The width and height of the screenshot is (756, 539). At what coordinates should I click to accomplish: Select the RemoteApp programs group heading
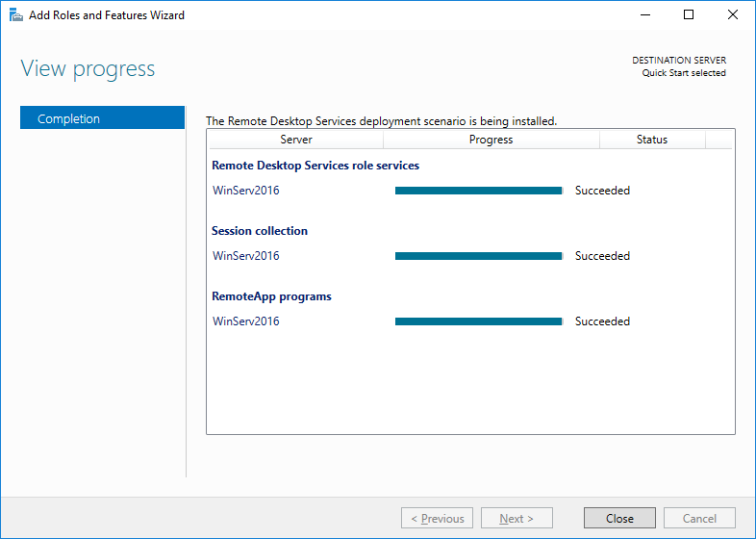point(271,296)
